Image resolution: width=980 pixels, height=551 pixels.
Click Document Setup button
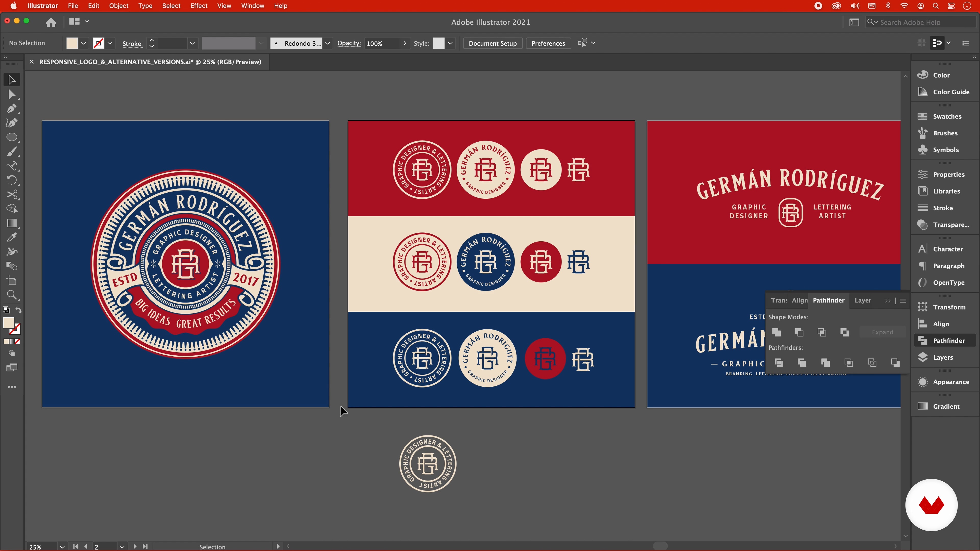point(493,43)
